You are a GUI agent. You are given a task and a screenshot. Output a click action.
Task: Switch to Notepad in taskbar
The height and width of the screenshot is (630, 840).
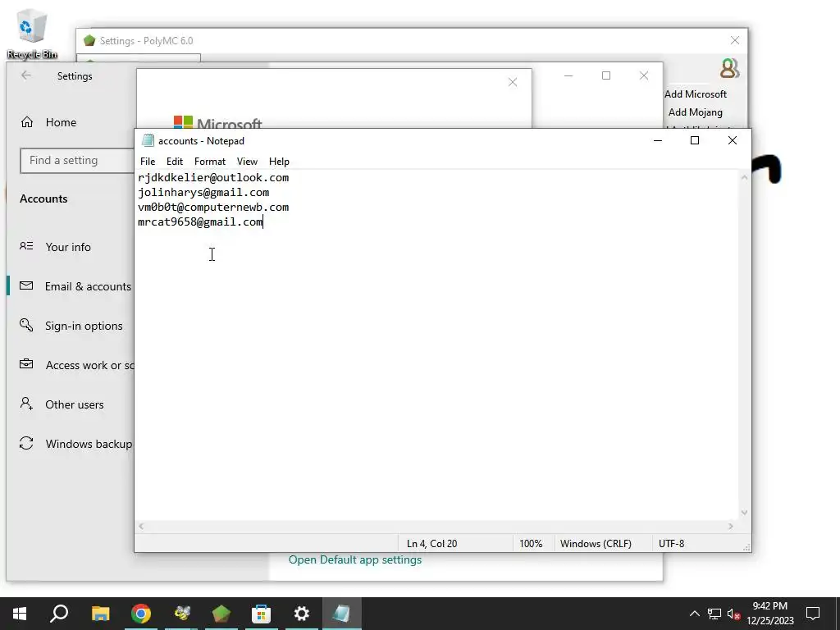[x=342, y=614]
